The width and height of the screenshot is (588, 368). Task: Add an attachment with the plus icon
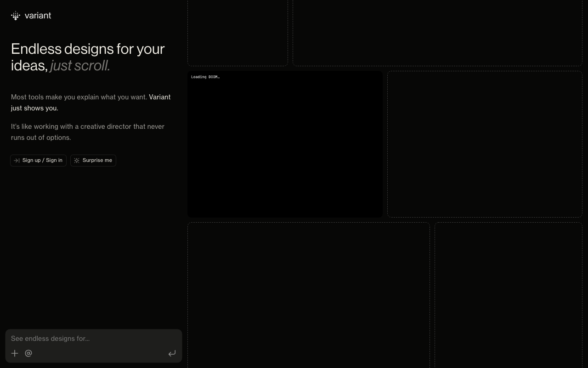click(15, 353)
